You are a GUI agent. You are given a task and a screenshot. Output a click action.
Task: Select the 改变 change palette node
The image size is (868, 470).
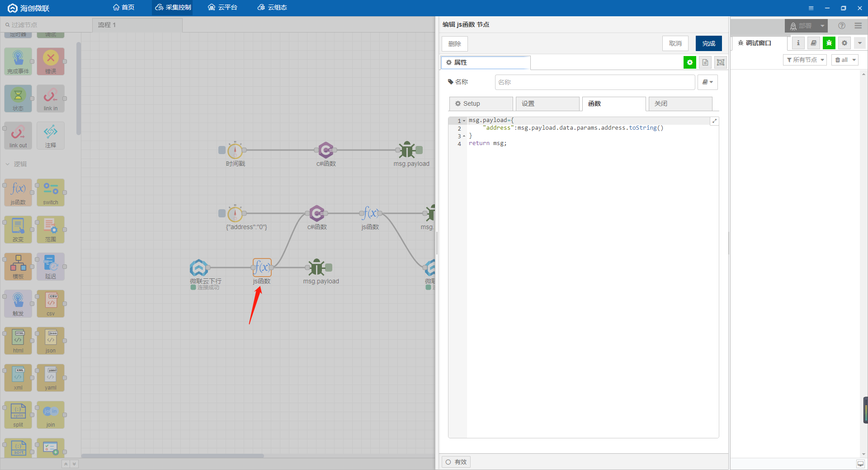coord(18,230)
